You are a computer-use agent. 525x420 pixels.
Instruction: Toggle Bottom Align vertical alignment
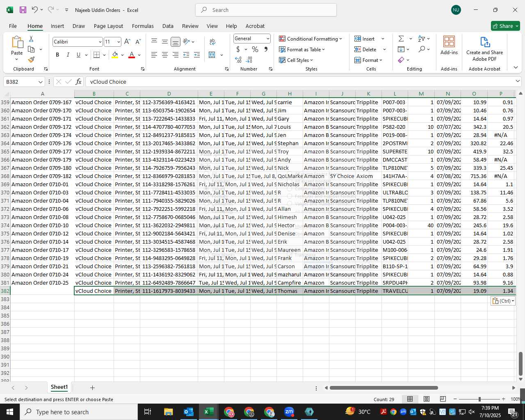(176, 41)
